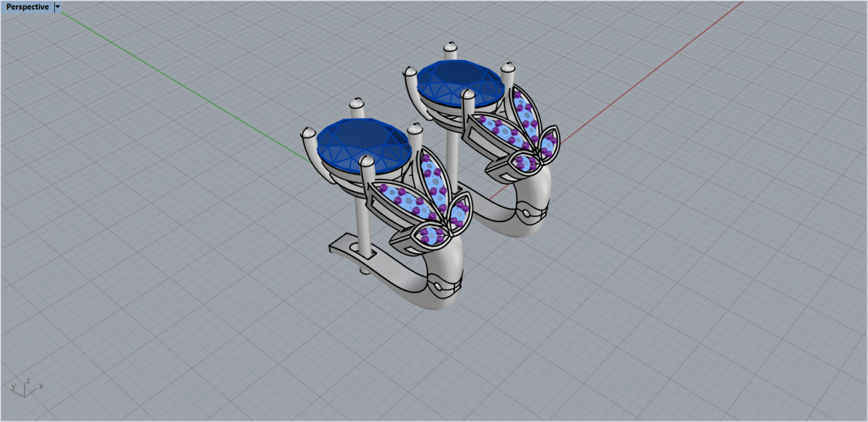Open the Perspective viewport dropdown arrow
The height and width of the screenshot is (422, 868).
pos(58,7)
